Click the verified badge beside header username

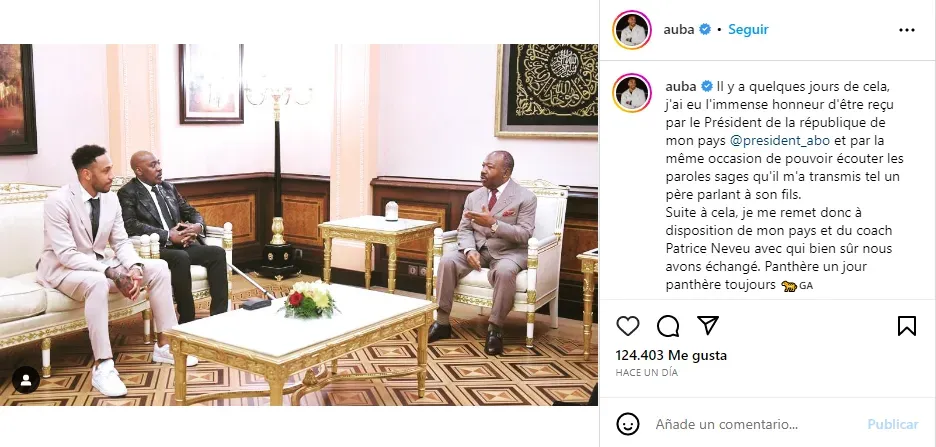[705, 29]
